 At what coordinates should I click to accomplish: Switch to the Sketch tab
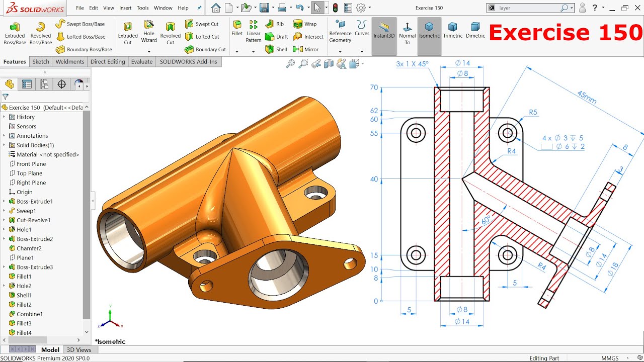pyautogui.click(x=41, y=62)
